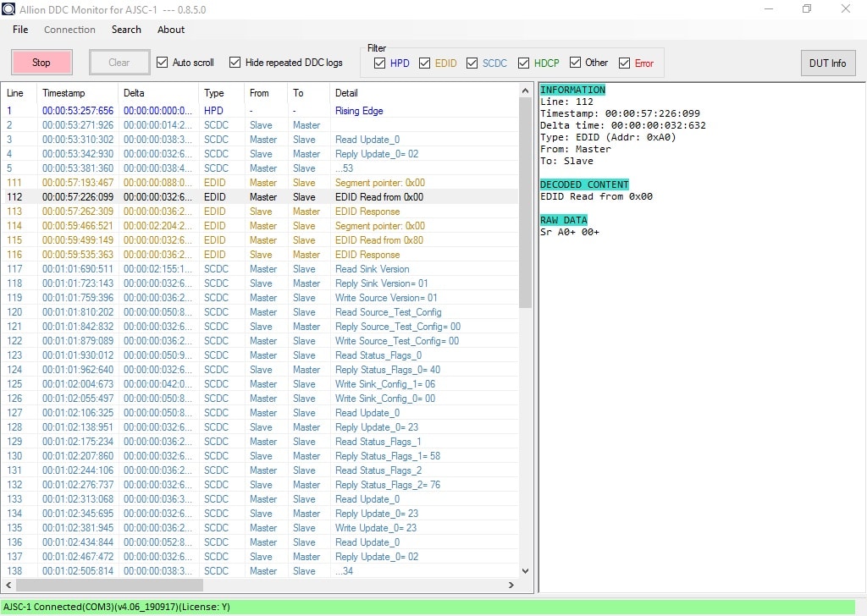867x616 pixels.
Task: Click the Timestamp column header
Action: [64, 93]
